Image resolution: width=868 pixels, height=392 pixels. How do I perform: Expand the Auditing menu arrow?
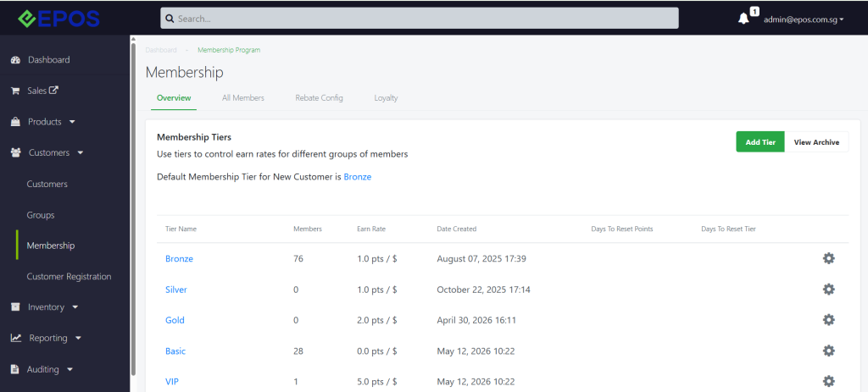70,369
